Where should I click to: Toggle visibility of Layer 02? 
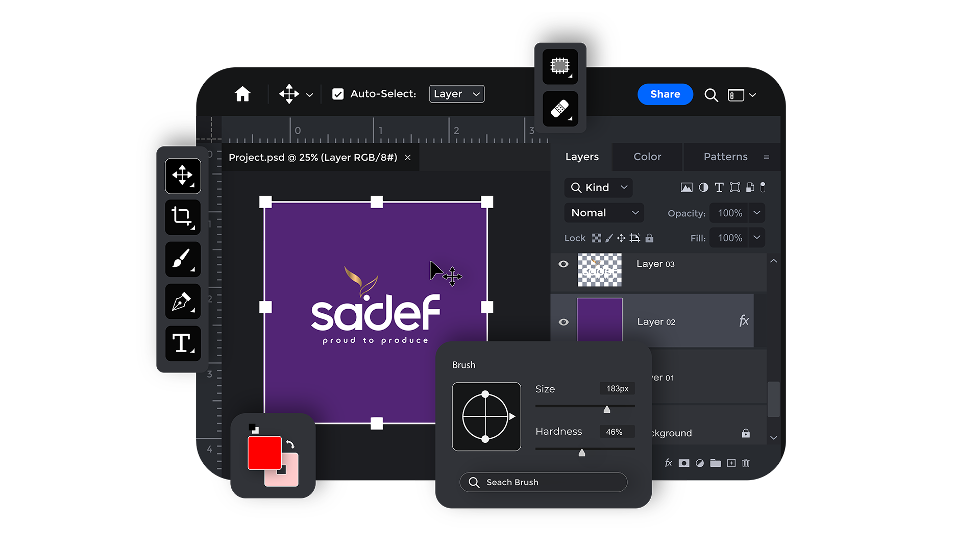coord(563,322)
